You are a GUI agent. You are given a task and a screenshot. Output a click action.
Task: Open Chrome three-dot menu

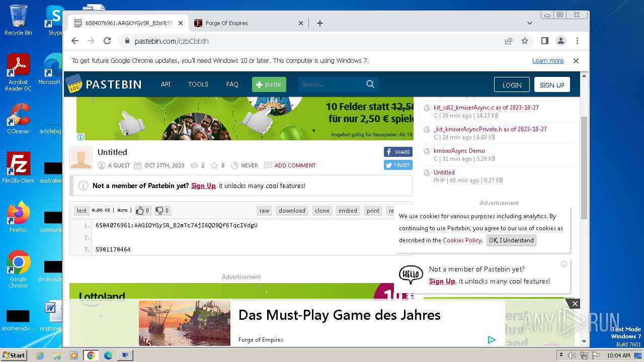(x=577, y=41)
